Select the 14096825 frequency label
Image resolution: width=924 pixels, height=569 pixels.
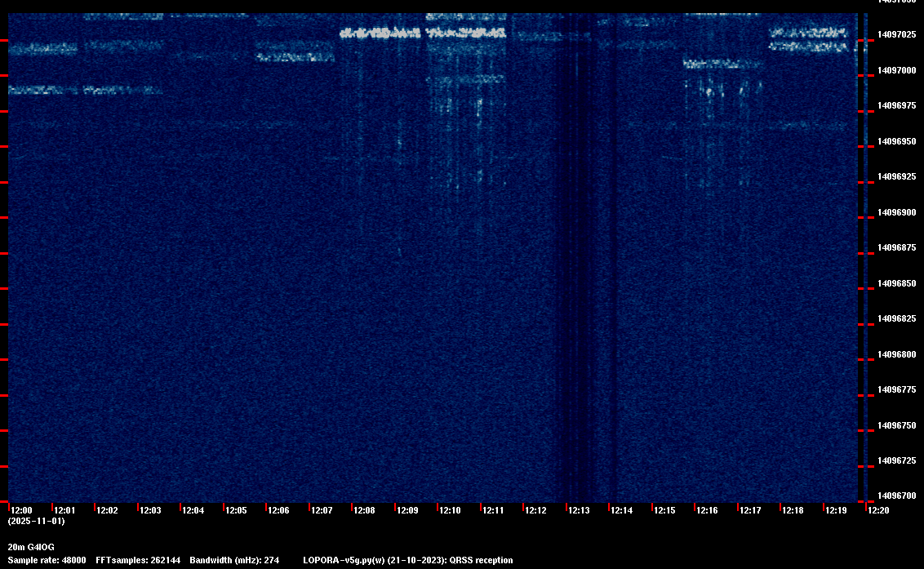897,319
